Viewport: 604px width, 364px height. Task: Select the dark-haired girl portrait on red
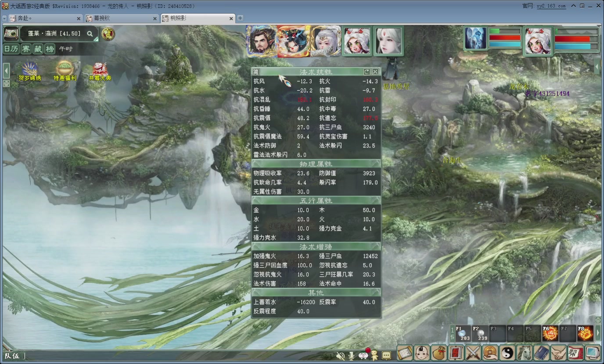point(293,41)
